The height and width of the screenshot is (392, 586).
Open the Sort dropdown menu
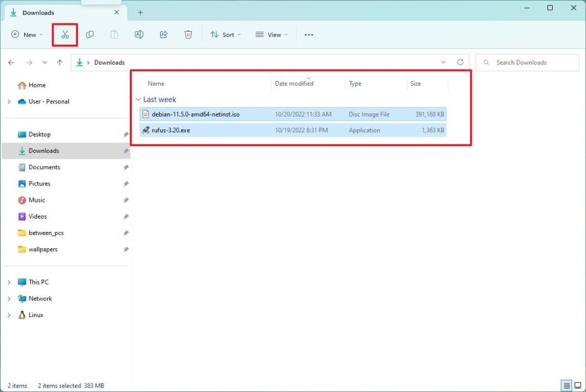pyautogui.click(x=225, y=34)
